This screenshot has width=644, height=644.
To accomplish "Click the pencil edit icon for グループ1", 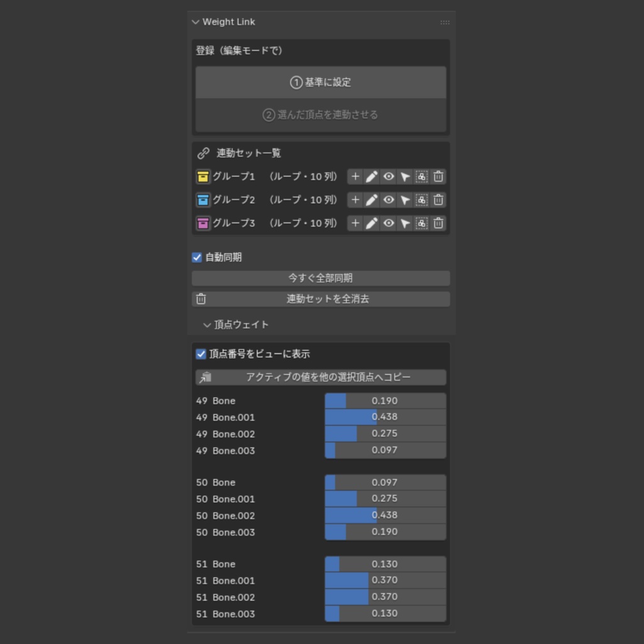I will tap(372, 177).
